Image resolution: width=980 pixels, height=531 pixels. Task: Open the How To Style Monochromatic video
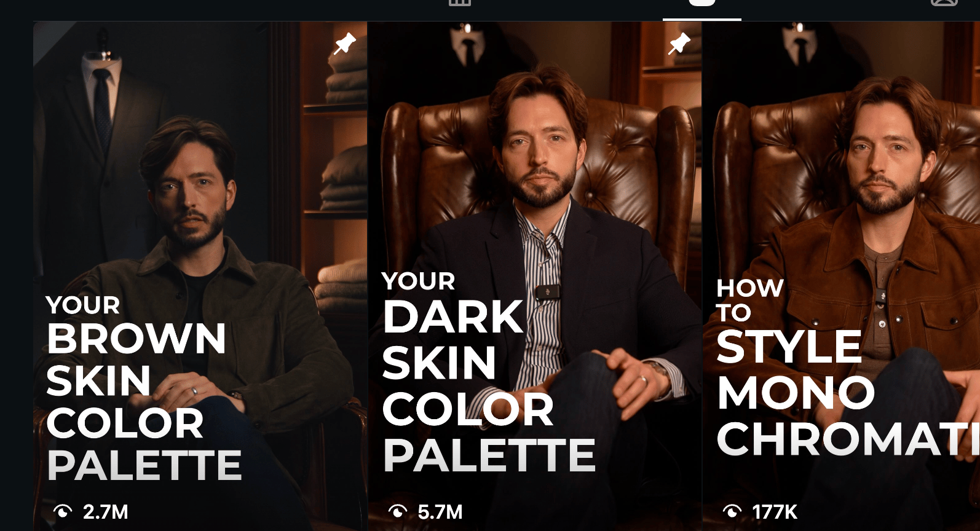841,276
